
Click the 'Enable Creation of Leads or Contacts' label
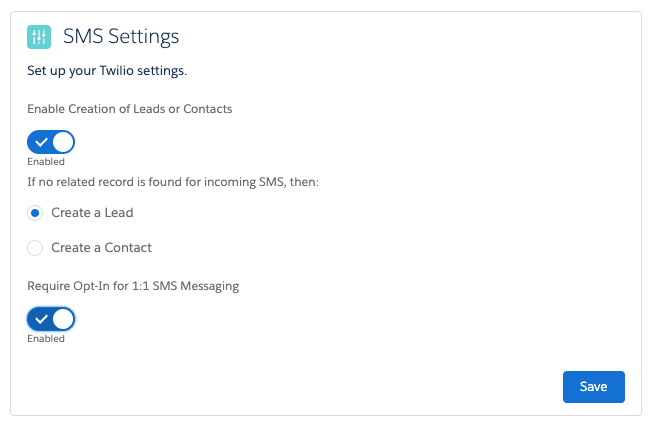129,108
